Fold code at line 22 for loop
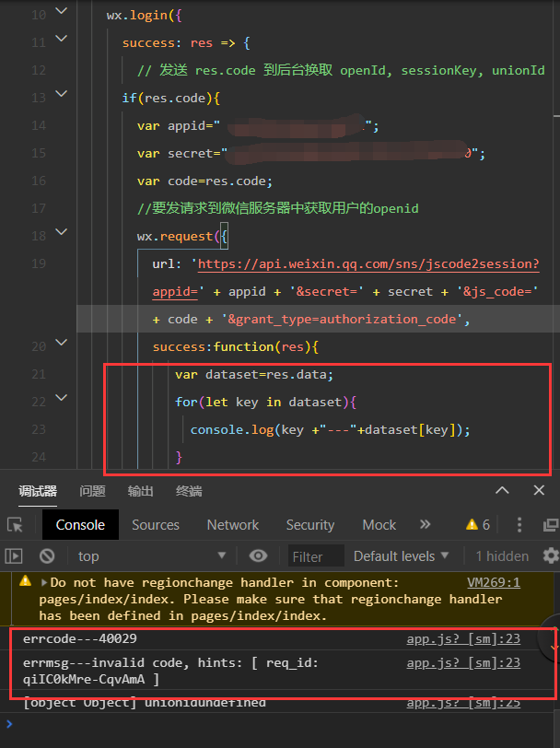This screenshot has height=748, width=560. pyautogui.click(x=62, y=398)
